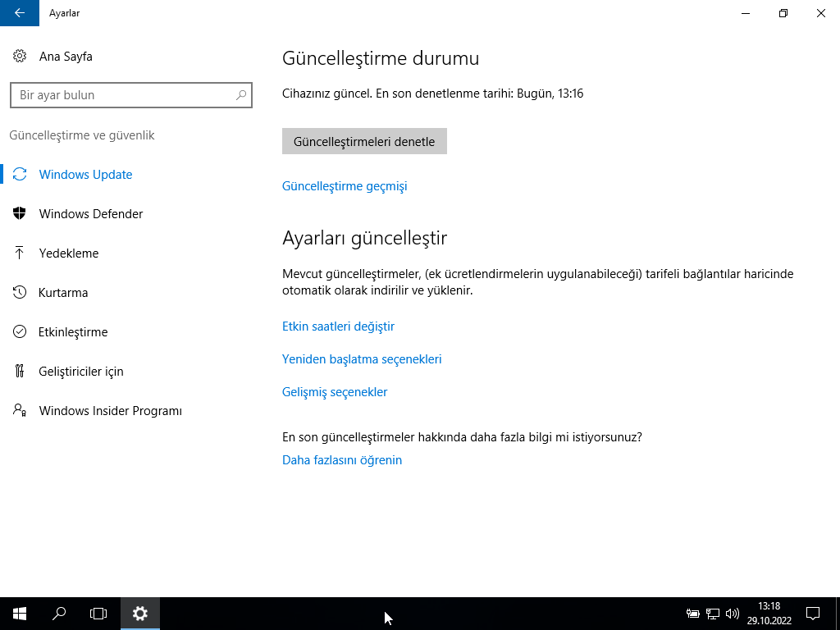Click the Güncelleştirme ve güvenlik label

[82, 135]
